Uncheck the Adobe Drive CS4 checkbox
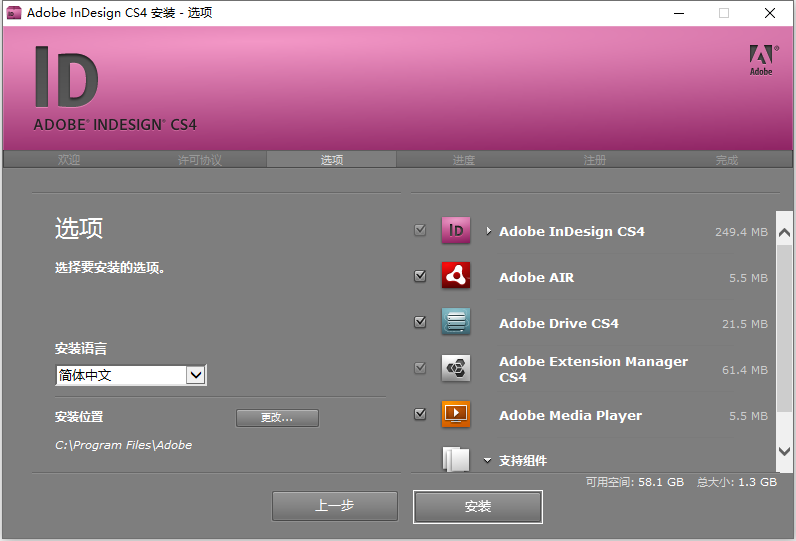Image resolution: width=796 pixels, height=541 pixels. [420, 322]
